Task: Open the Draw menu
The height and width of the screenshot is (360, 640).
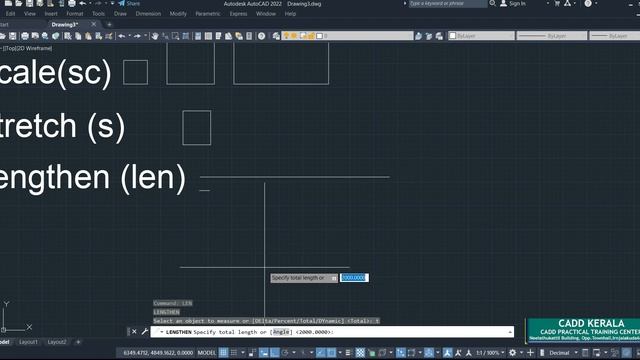Action: click(120, 13)
